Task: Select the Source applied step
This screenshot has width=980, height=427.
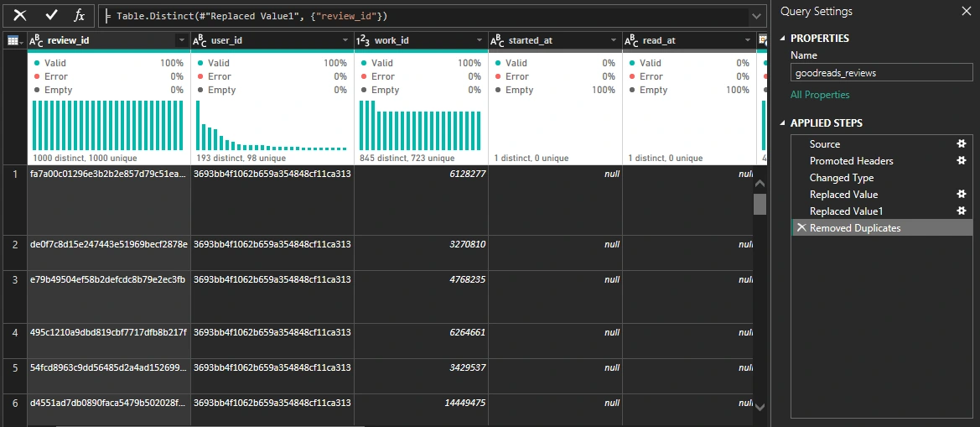Action: 881,143
